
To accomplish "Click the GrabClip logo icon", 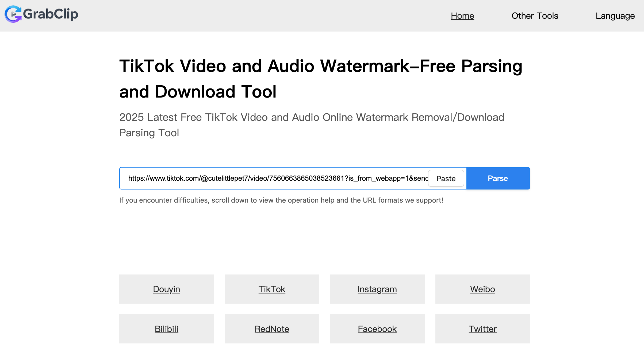I will point(13,14).
